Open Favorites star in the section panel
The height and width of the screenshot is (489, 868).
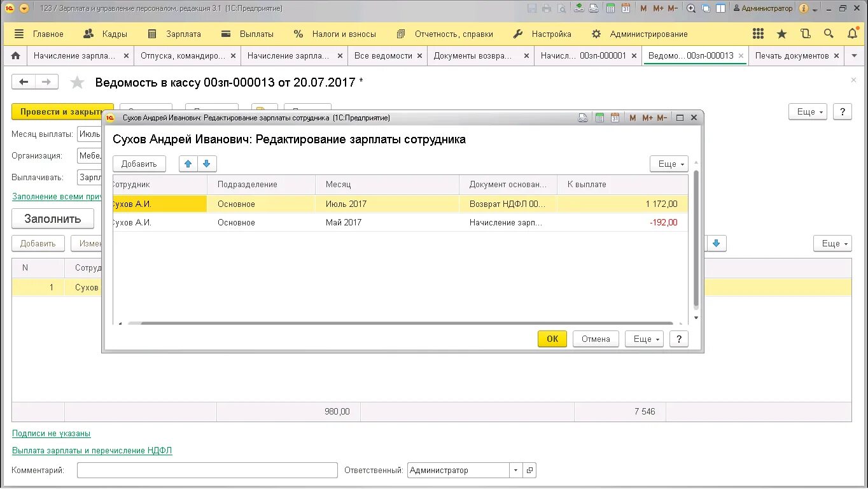[781, 34]
